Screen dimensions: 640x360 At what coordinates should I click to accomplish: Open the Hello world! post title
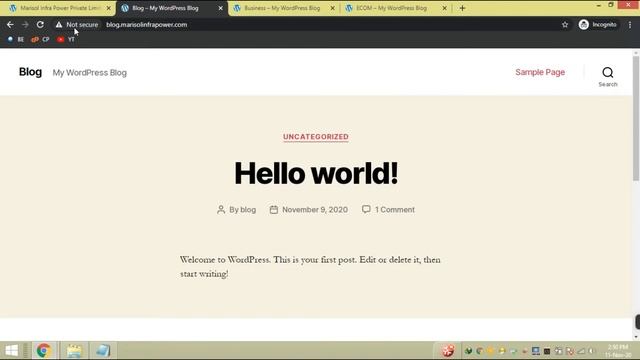point(316,173)
